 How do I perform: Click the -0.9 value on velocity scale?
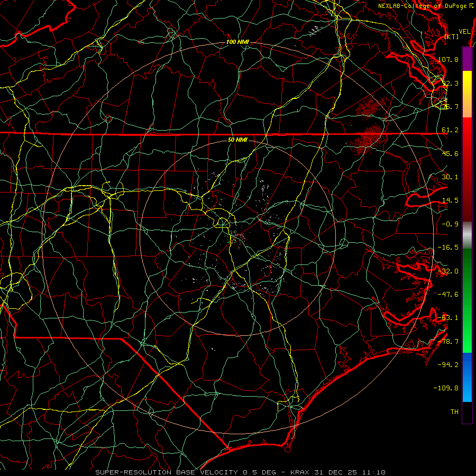tap(450, 224)
